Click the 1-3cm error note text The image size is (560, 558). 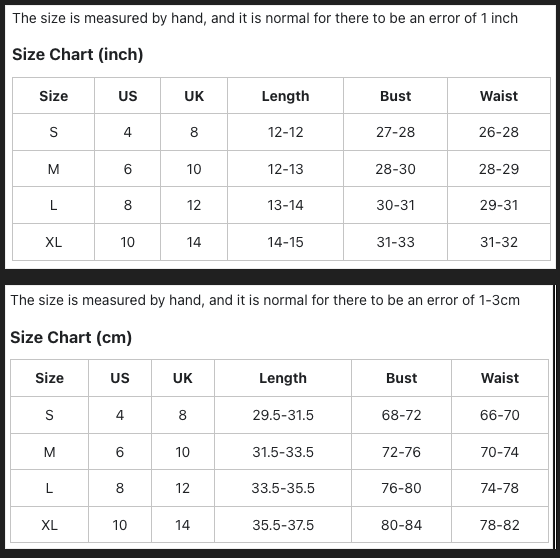point(265,300)
